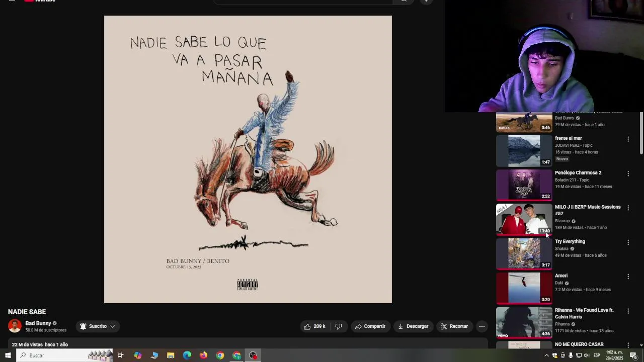Open Windows Security tray icon
The width and height of the screenshot is (644, 362).
pyautogui.click(x=554, y=355)
